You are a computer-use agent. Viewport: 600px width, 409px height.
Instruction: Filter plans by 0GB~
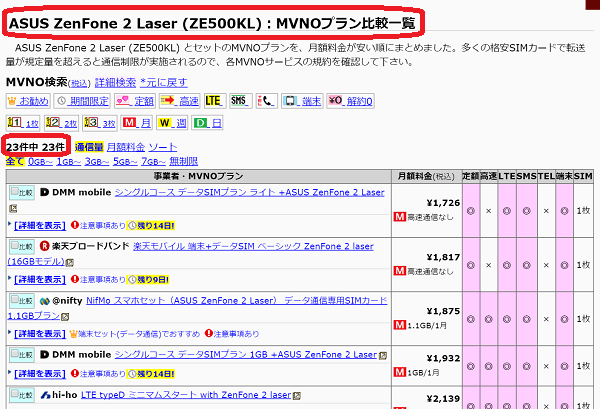pyautogui.click(x=40, y=161)
